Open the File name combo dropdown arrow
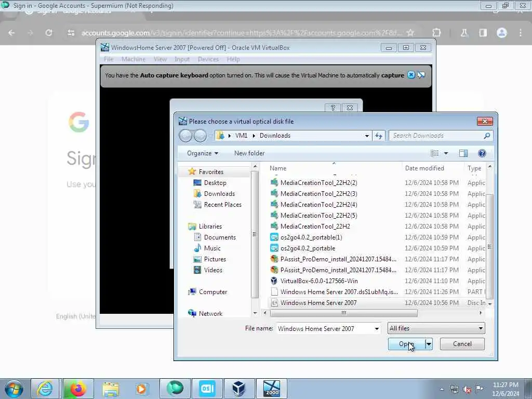The height and width of the screenshot is (399, 532). pos(377,328)
